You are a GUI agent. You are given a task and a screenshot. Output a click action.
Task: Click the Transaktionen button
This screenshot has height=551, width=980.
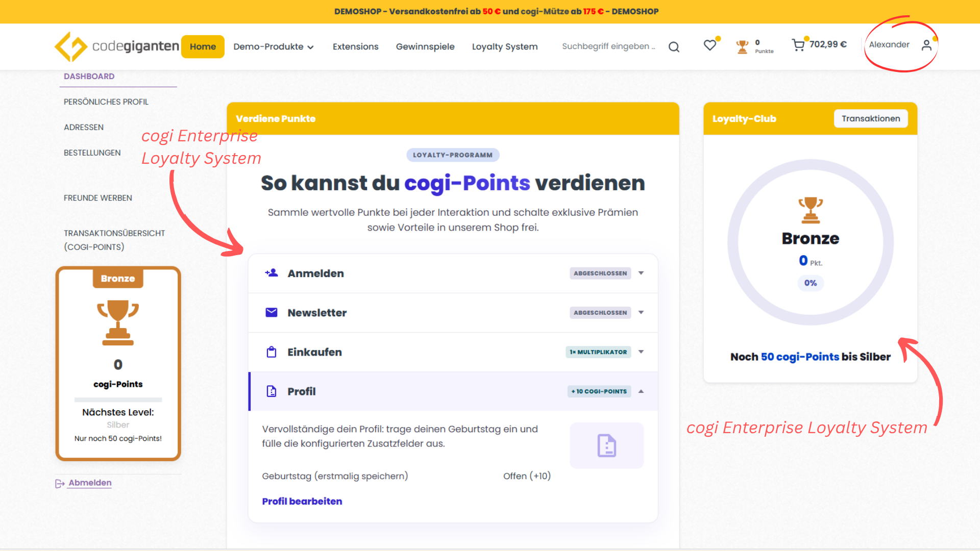[870, 118]
